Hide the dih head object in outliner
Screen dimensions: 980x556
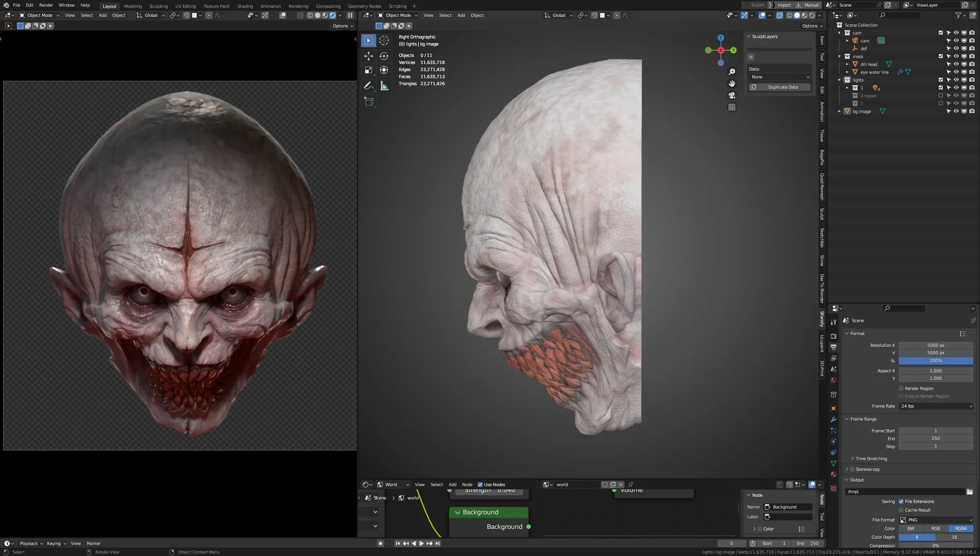956,64
